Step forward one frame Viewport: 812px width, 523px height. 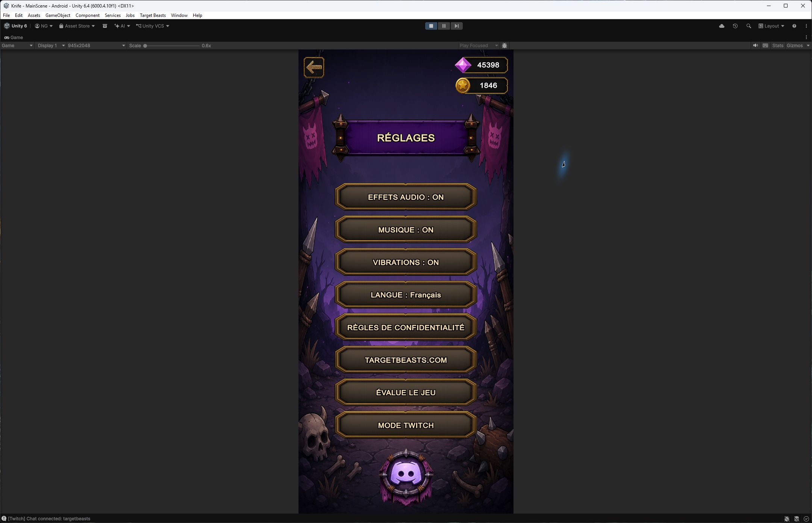pyautogui.click(x=456, y=26)
